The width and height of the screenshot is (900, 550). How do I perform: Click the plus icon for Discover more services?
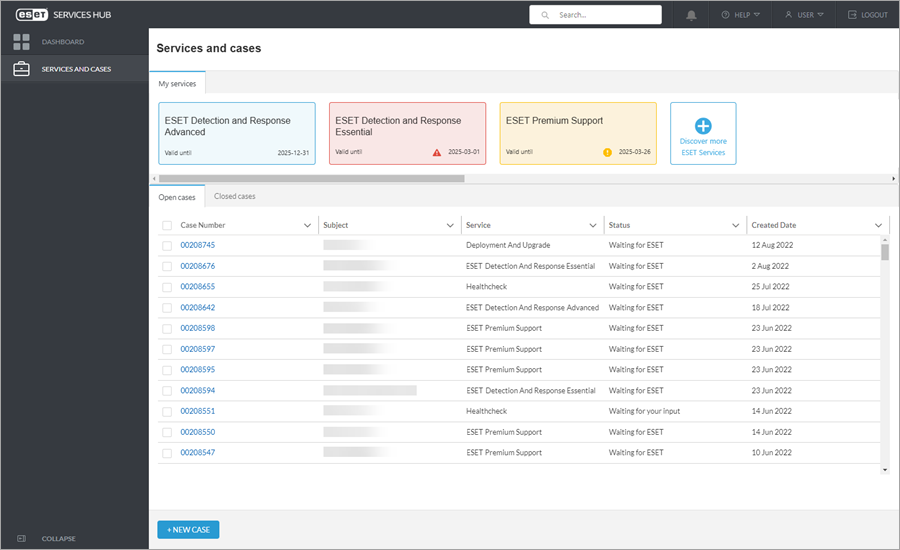pyautogui.click(x=703, y=126)
